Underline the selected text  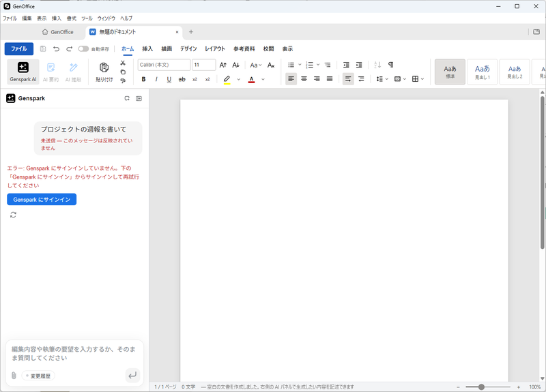(x=169, y=79)
